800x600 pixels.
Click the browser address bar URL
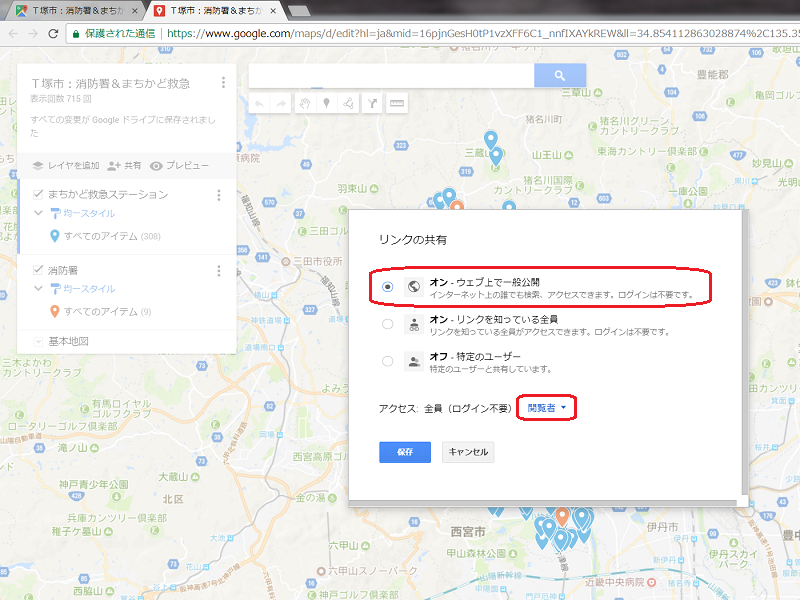coord(483,34)
